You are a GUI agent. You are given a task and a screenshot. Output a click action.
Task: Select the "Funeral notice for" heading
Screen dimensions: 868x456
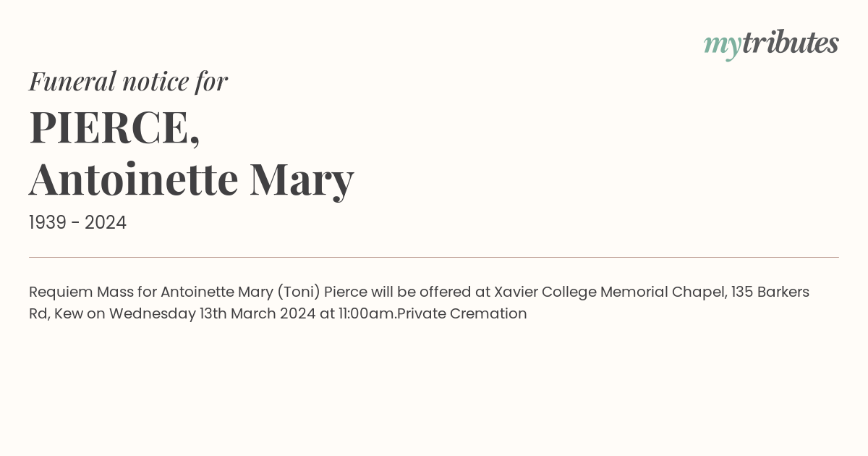coord(128,81)
